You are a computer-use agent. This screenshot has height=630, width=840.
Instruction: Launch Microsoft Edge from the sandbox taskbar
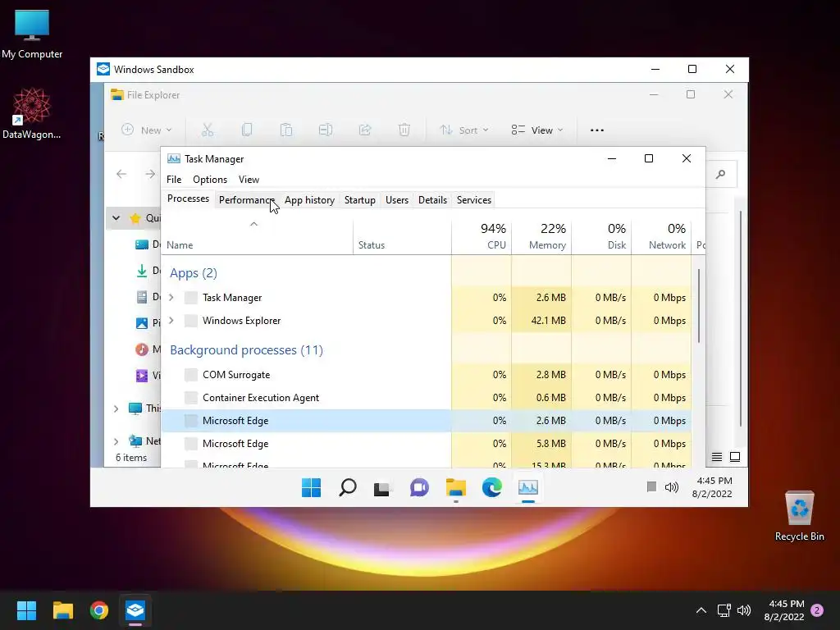click(492, 487)
